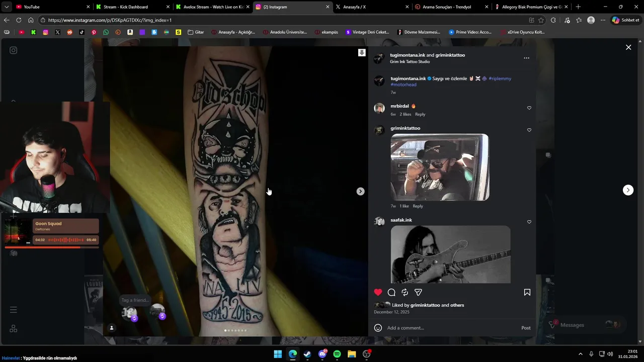Open the Windows Start menu
This screenshot has width=644, height=362.
coord(278,354)
